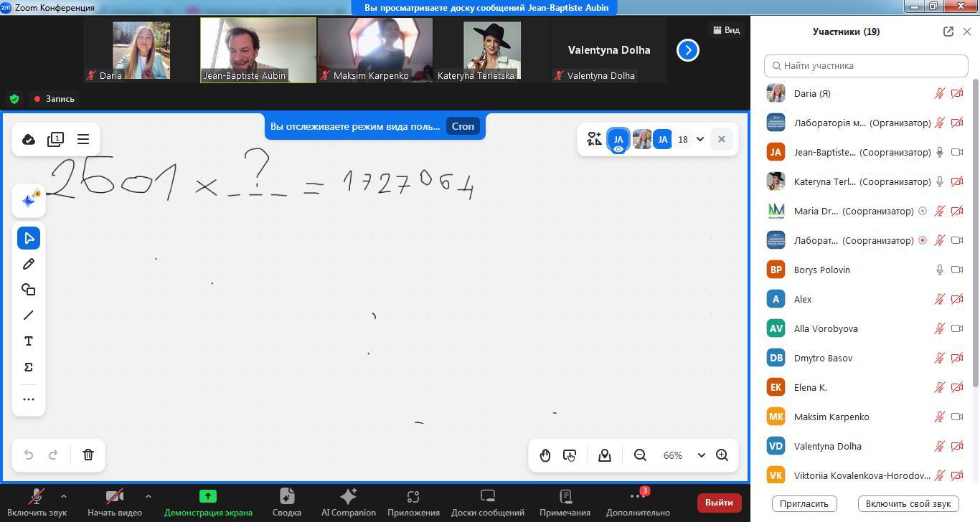This screenshot has height=522, width=980.
Task: Select the text tool
Action: coord(29,341)
